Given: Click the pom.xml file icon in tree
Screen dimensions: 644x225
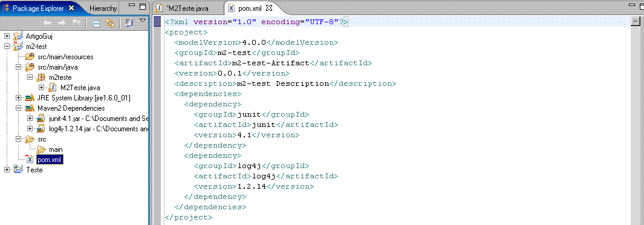Looking at the screenshot, I should pyautogui.click(x=30, y=159).
